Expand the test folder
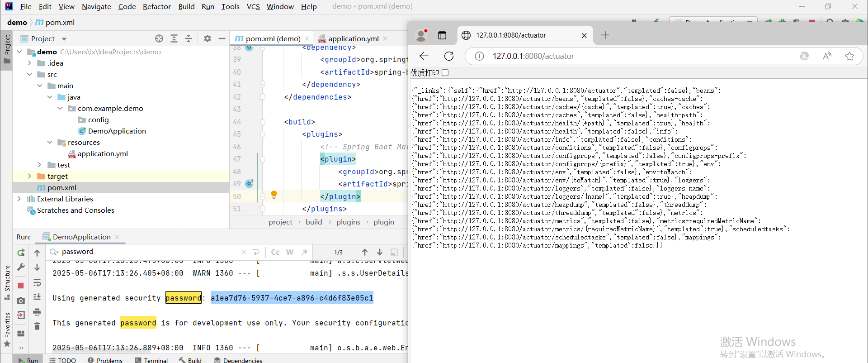The image size is (868, 363). tap(40, 165)
